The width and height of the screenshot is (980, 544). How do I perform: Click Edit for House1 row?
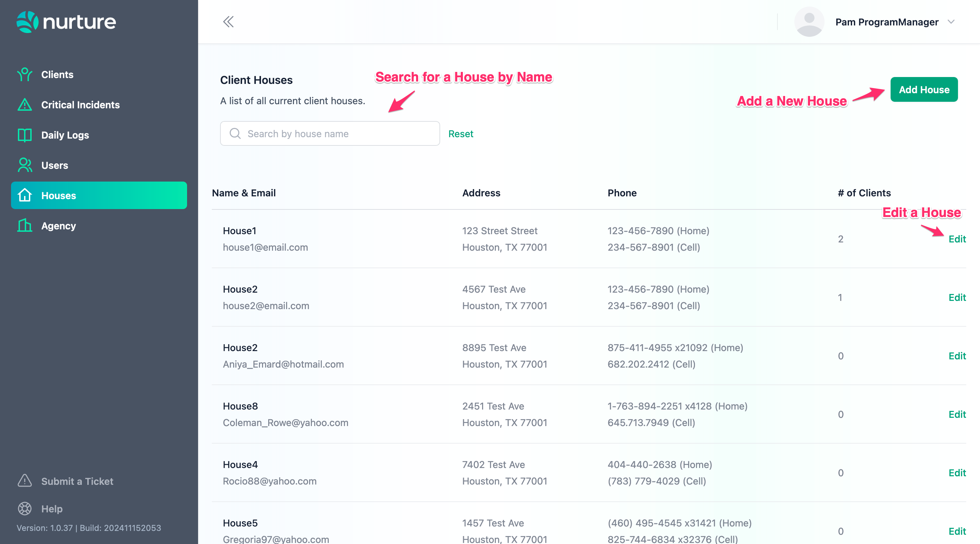pyautogui.click(x=957, y=239)
